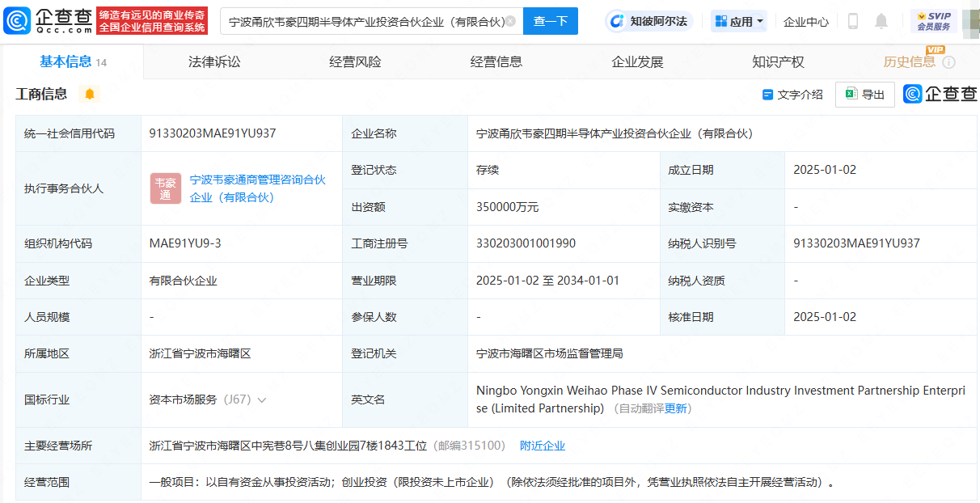Viewport: 980px width, 503px height.
Task: Click the red slogan banner beside logo
Action: 152,21
